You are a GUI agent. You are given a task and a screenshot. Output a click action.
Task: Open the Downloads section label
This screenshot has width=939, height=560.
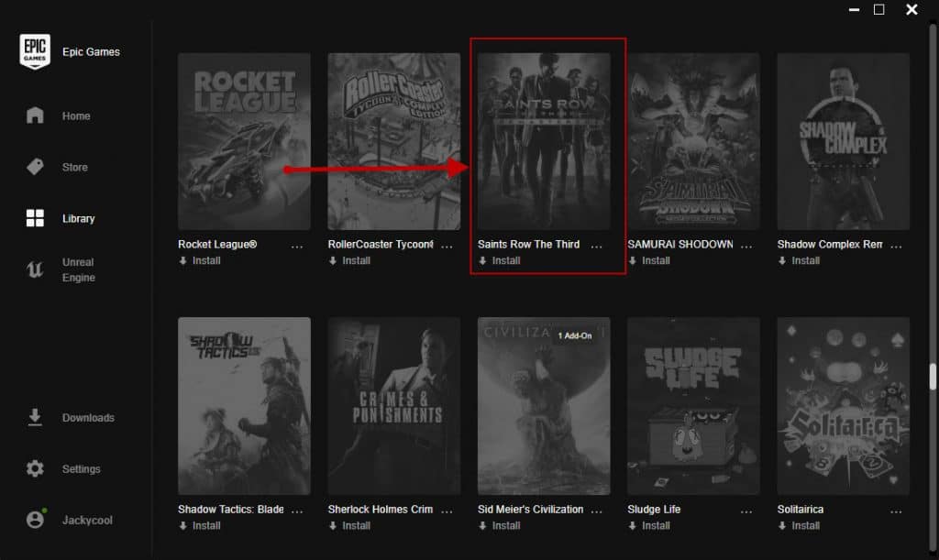click(88, 418)
